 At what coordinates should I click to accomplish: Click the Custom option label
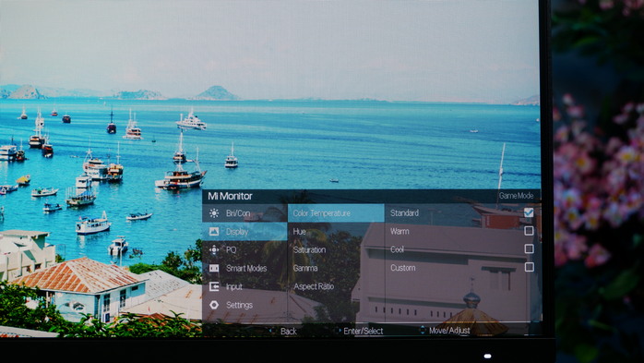[403, 268]
